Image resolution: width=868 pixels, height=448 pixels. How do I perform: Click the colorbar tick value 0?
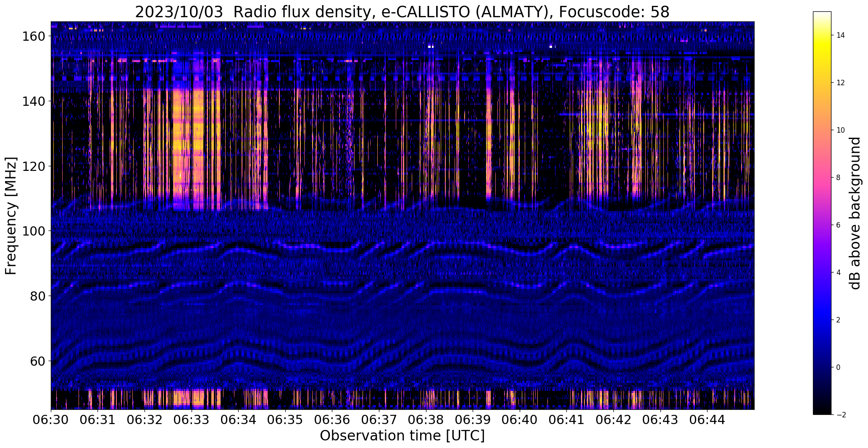click(838, 367)
